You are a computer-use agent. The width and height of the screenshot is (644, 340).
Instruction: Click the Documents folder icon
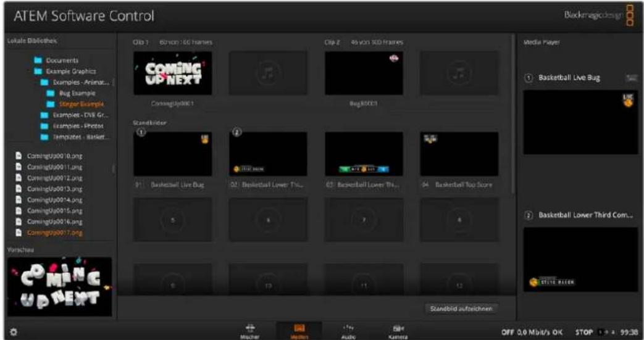tap(38, 60)
